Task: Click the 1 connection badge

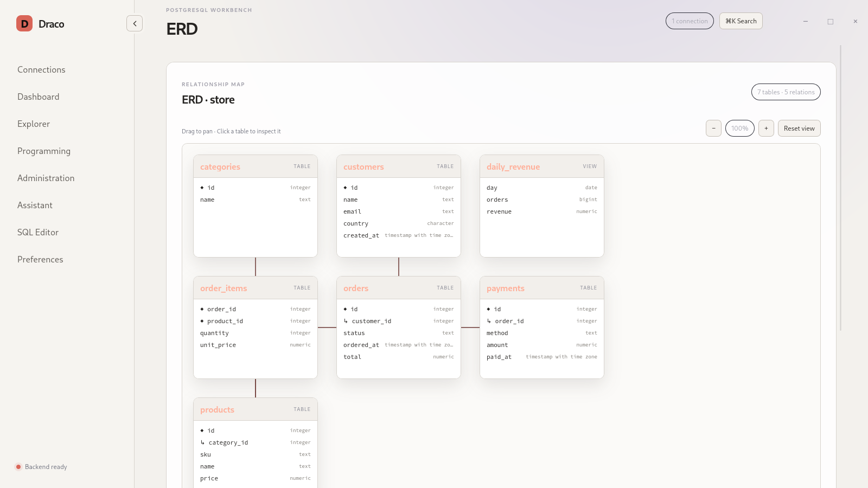Action: click(690, 21)
